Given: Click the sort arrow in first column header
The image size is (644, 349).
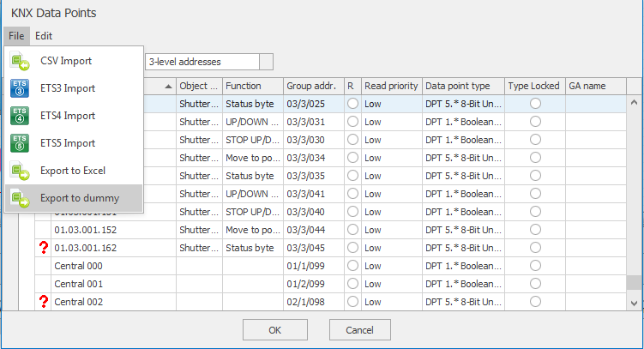Looking at the screenshot, I should point(168,87).
